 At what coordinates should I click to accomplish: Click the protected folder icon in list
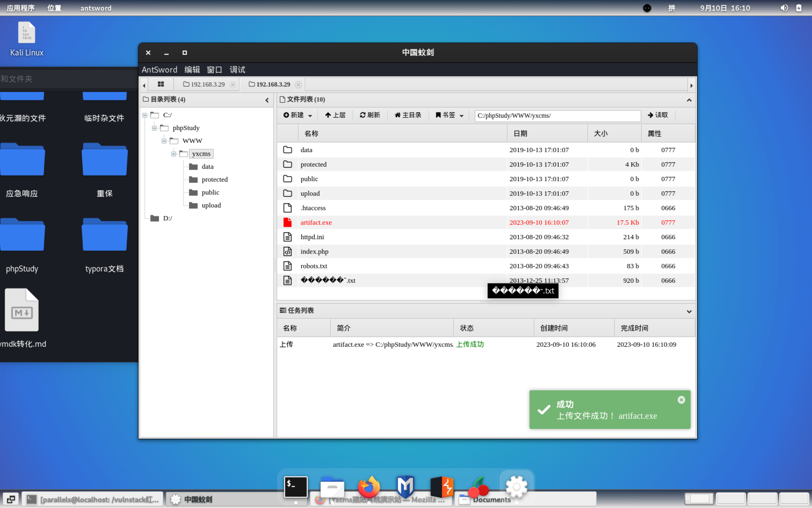[288, 164]
